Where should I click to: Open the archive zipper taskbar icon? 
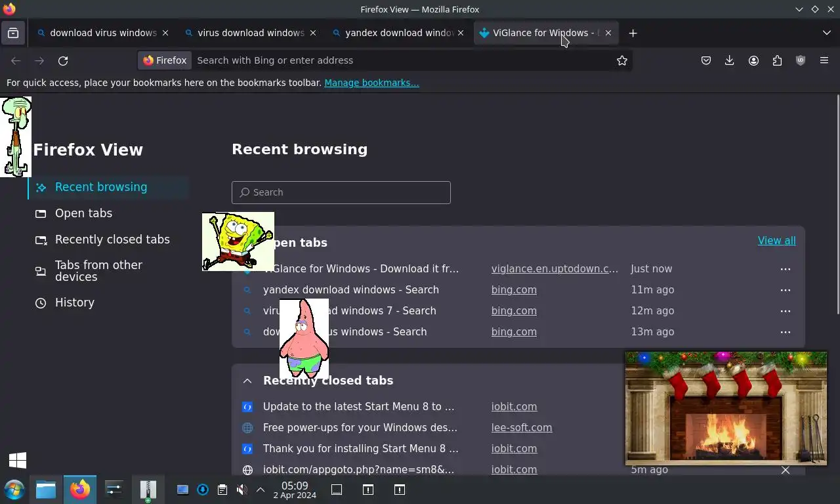coord(148,490)
